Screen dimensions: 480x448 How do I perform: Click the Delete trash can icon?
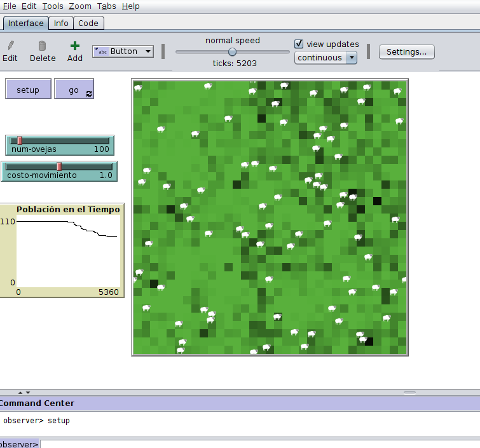[43, 46]
